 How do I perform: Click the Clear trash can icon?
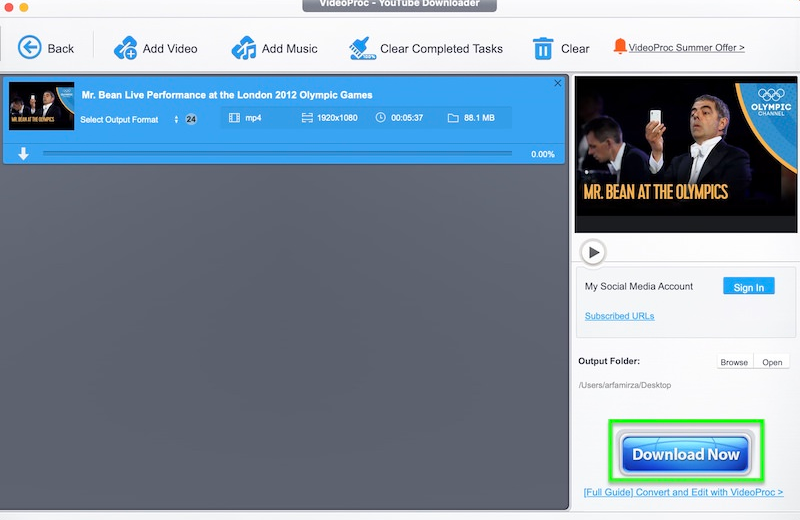(543, 48)
